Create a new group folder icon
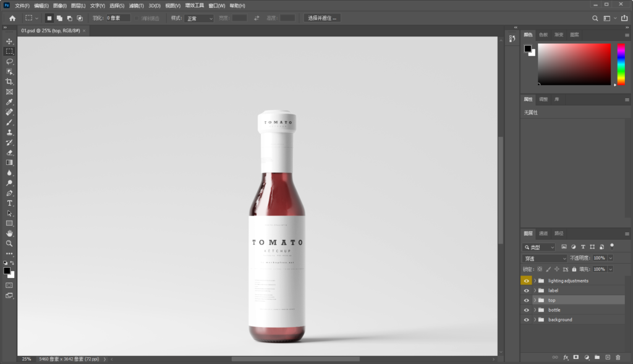The height and width of the screenshot is (364, 633). pos(597,357)
